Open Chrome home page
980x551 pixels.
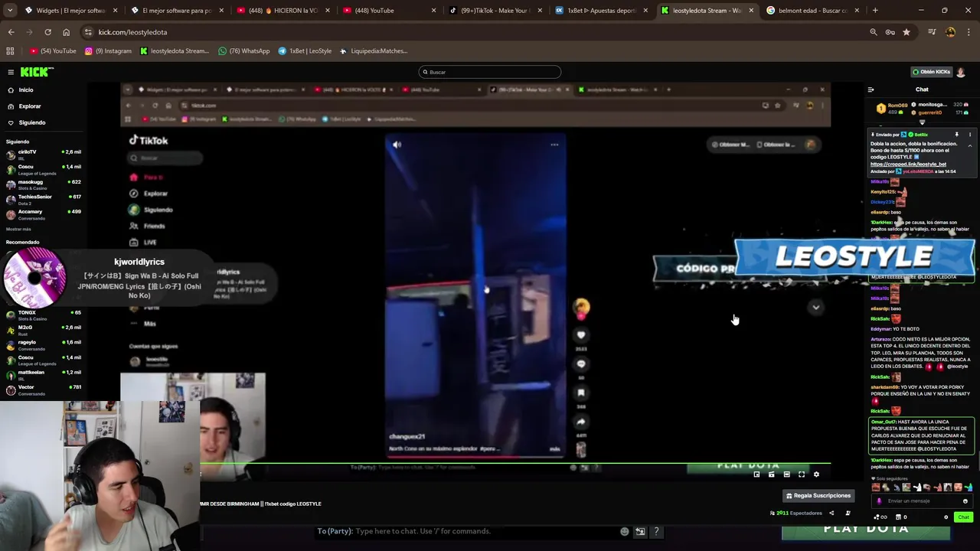(x=66, y=32)
